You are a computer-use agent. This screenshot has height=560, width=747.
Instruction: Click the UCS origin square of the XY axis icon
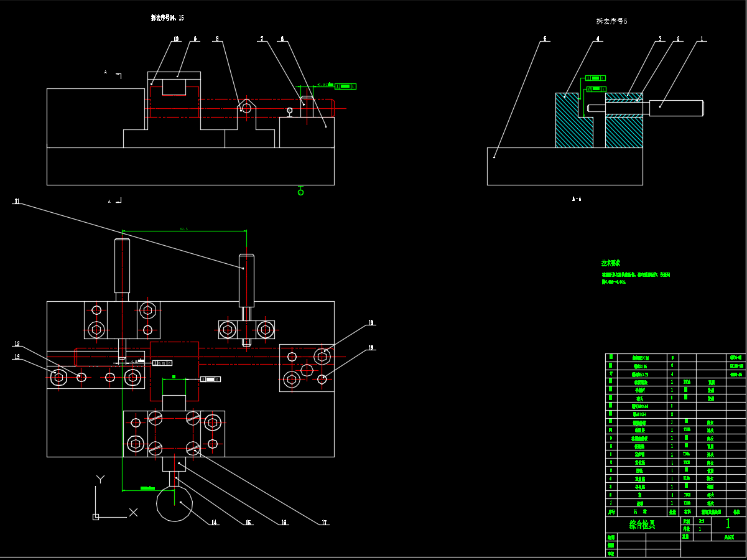pyautogui.click(x=96, y=516)
